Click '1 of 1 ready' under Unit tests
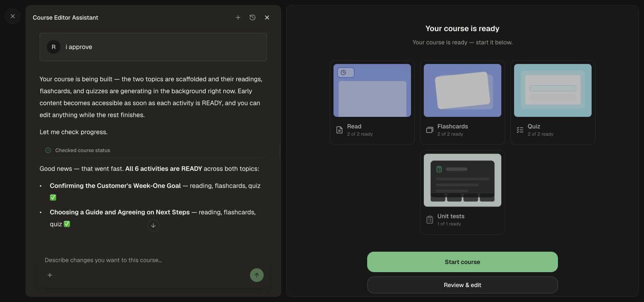Viewport: 644px width, 302px height. click(449, 224)
